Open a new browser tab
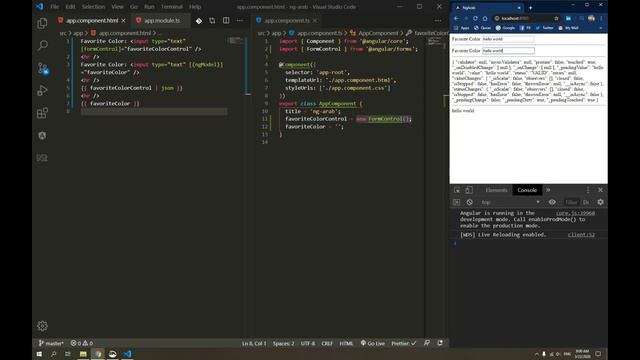Viewport: 640px width, 360px height. pos(531,7)
